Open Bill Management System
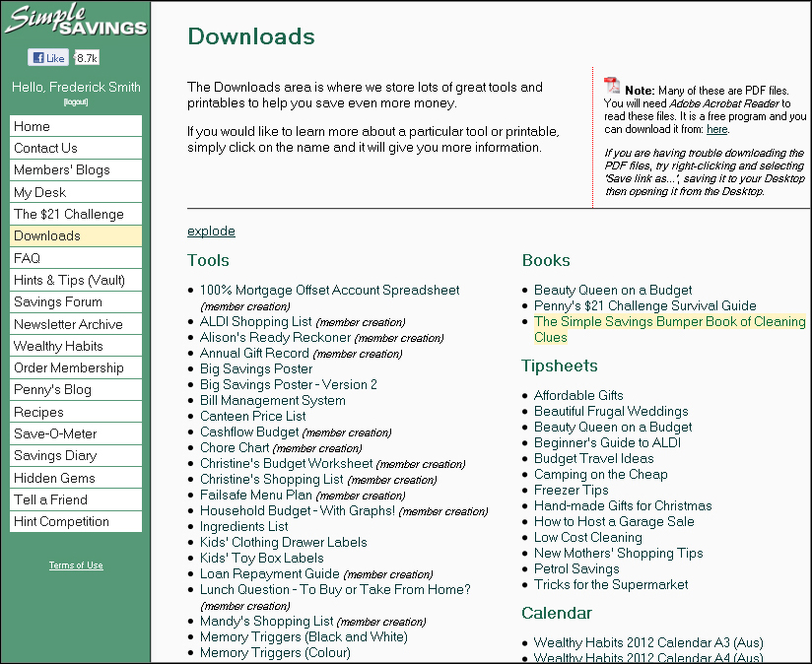Viewport: 812px width, 664px height. click(273, 401)
